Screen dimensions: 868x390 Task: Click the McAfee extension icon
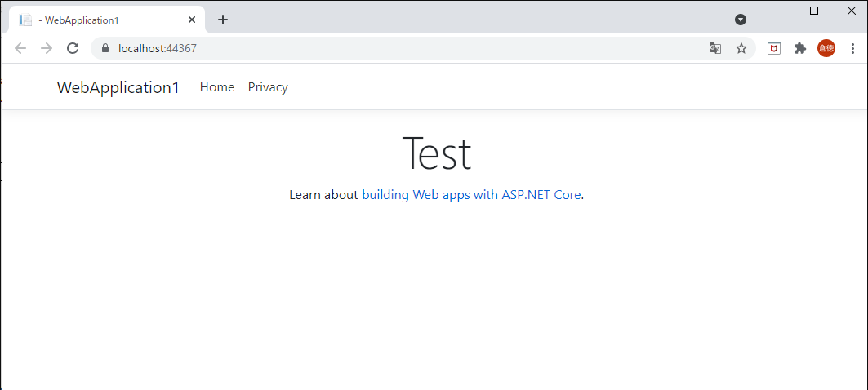774,48
